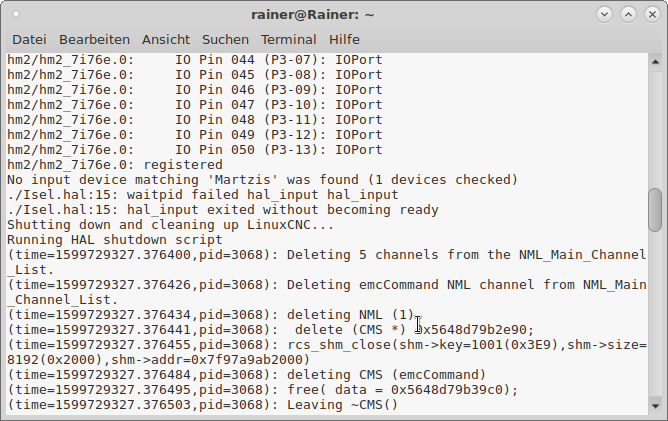This screenshot has height=421, width=668.
Task: Click the vertical scrollbar thumb
Action: coord(655,210)
